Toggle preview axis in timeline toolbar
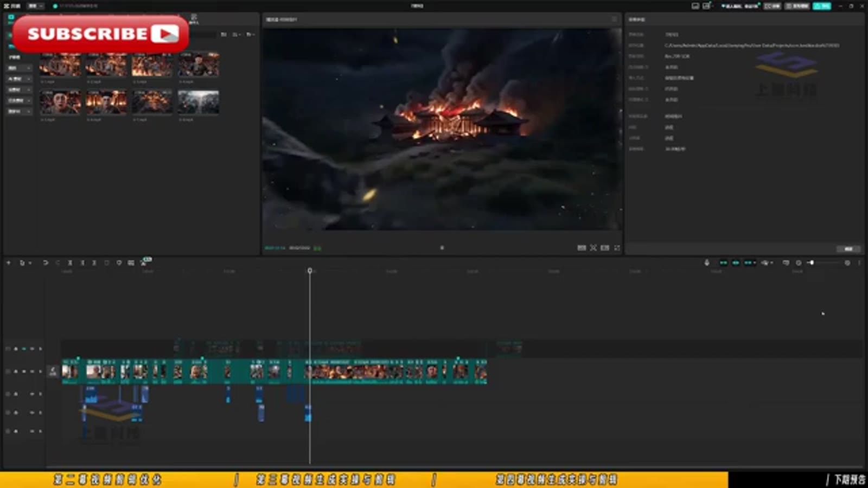 (x=765, y=262)
